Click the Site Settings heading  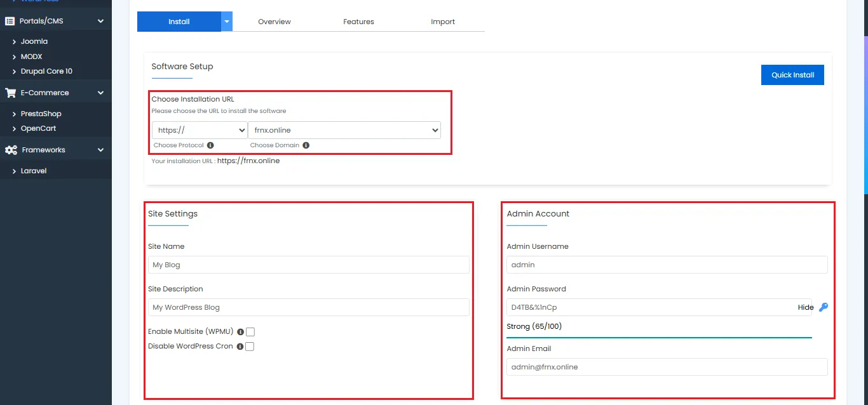173,214
